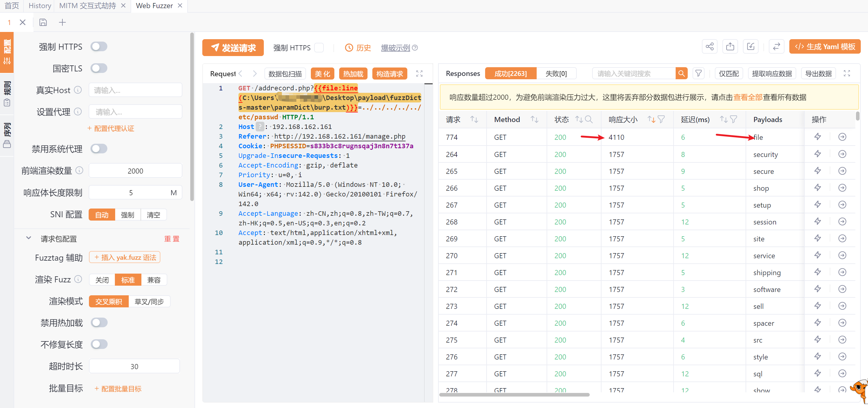
Task: Click the search magnifier button in Responses
Action: [681, 73]
